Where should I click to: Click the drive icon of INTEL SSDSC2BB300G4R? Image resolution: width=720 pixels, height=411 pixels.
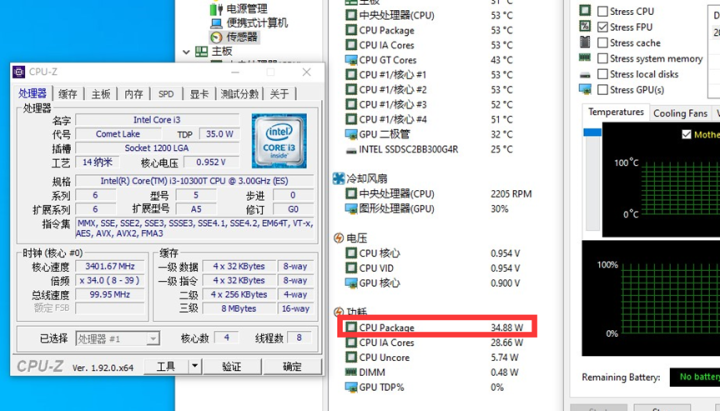351,150
